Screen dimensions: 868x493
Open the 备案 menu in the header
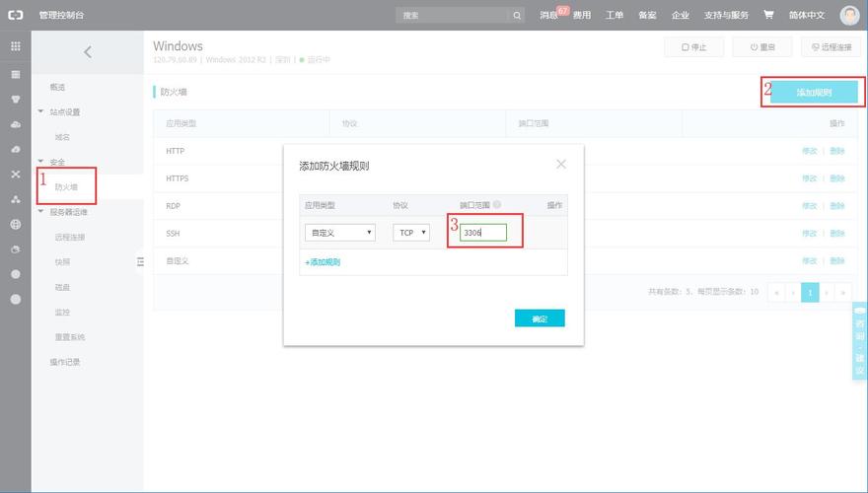(647, 15)
